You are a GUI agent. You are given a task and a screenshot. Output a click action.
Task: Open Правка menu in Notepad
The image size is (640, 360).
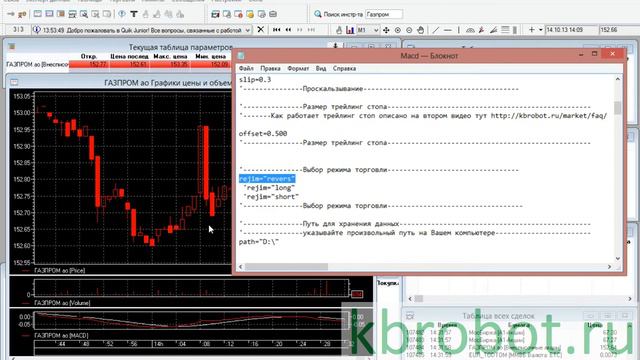[x=270, y=68]
